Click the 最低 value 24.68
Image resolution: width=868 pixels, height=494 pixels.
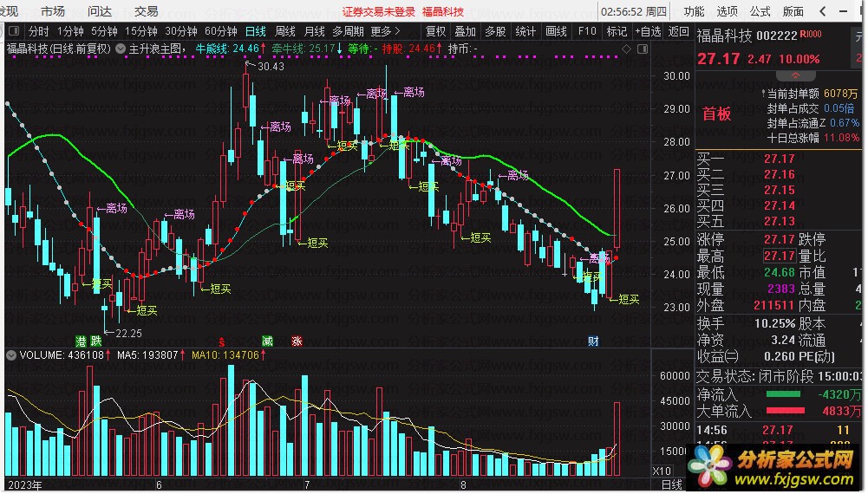(x=780, y=273)
